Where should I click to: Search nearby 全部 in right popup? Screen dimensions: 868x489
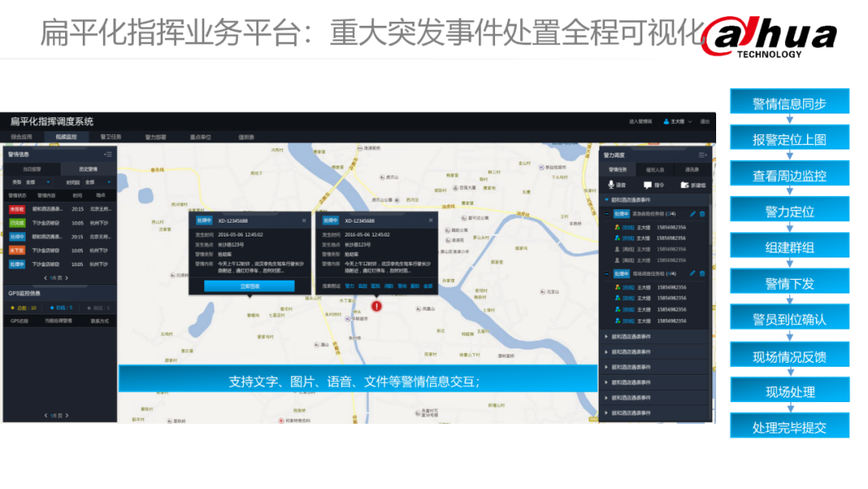[428, 286]
